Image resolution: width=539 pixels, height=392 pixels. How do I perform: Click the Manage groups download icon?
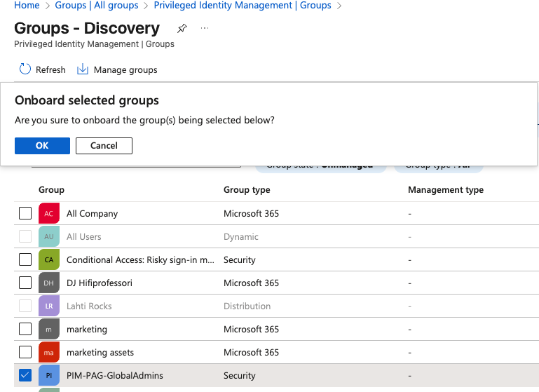[83, 69]
